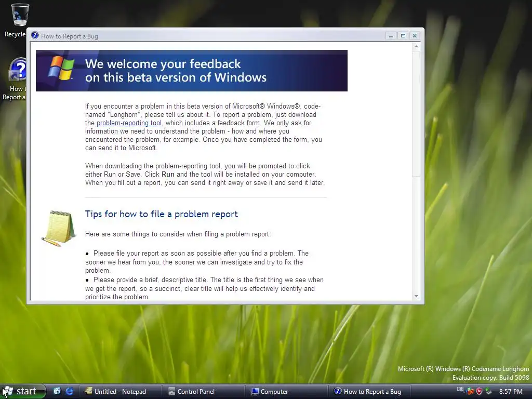Launch the first quick launch icon next to Start
Screen dimensions: 532x399
point(57,391)
